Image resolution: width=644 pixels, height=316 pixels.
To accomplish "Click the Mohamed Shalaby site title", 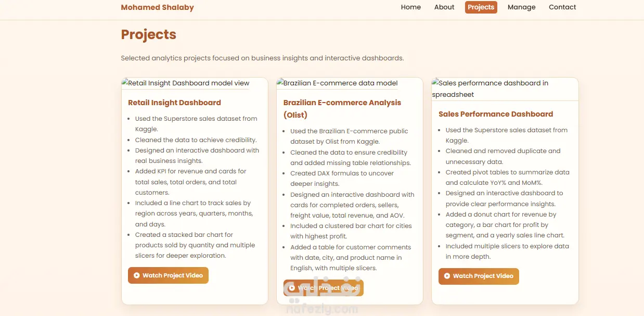I will 158,7.
